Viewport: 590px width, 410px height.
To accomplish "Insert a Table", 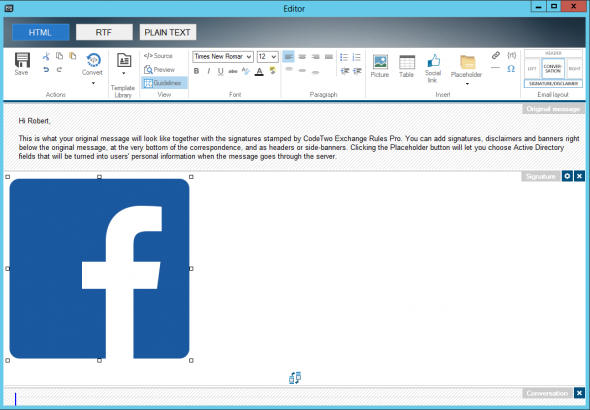I will 407,66.
